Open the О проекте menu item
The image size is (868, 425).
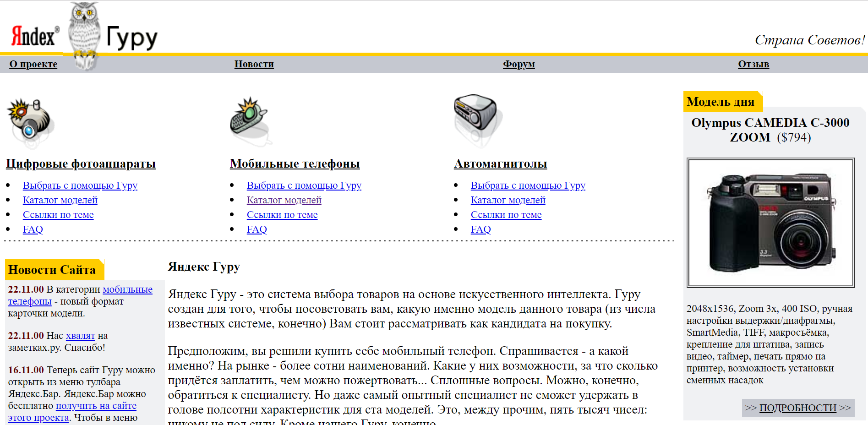point(33,64)
